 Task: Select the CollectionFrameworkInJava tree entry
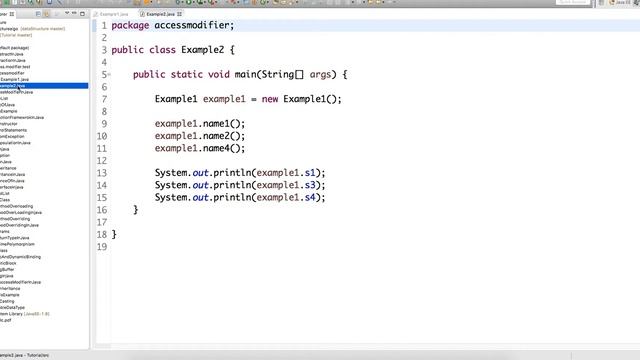(22, 118)
